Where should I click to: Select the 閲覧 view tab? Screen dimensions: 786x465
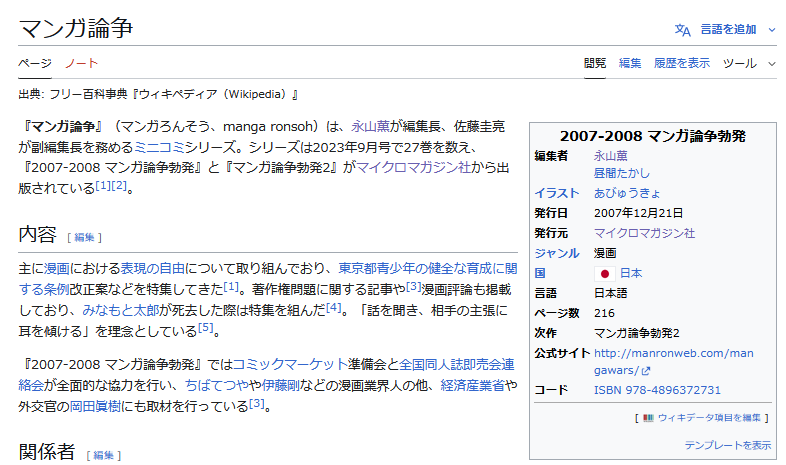pyautogui.click(x=595, y=63)
